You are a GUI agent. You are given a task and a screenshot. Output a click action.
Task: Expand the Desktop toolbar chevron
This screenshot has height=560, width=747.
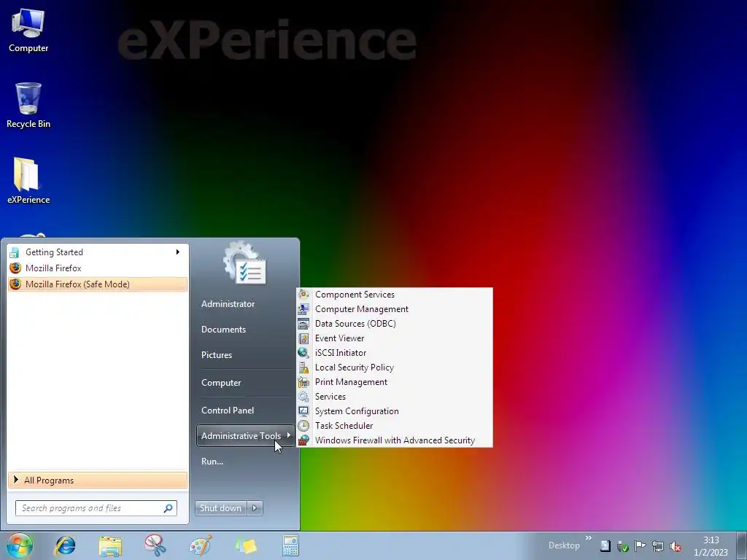pos(589,538)
